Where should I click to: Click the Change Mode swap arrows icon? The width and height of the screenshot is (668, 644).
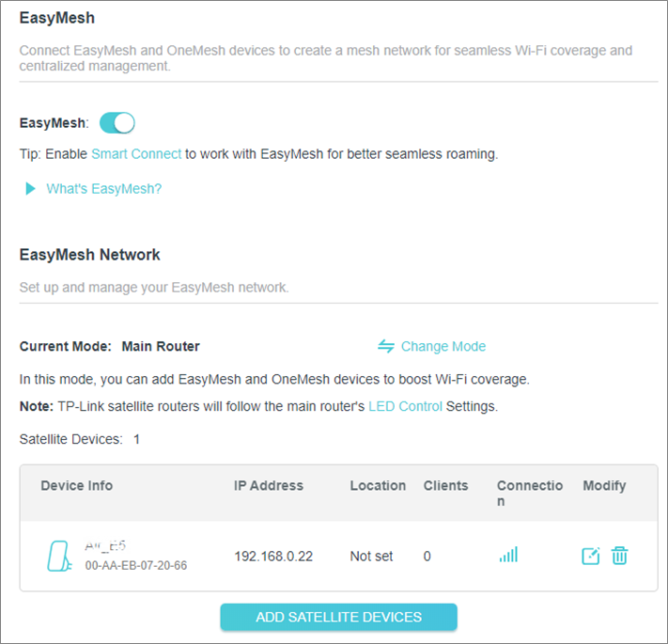point(386,346)
